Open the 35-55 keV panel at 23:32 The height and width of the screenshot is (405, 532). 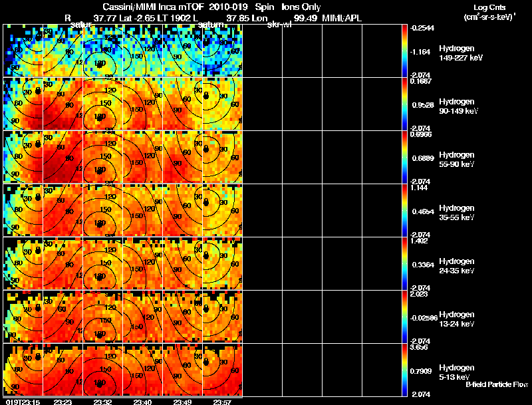(x=102, y=210)
